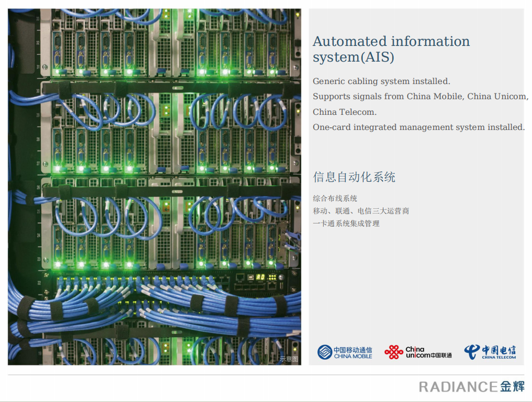532x402 pixels.
Task: Select the One-card integrated management system text
Action: tap(419, 127)
